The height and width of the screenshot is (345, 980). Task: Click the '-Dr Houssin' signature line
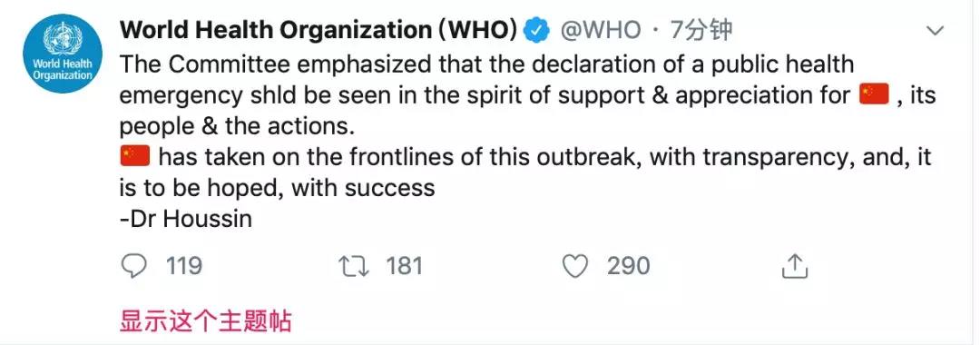(x=186, y=219)
